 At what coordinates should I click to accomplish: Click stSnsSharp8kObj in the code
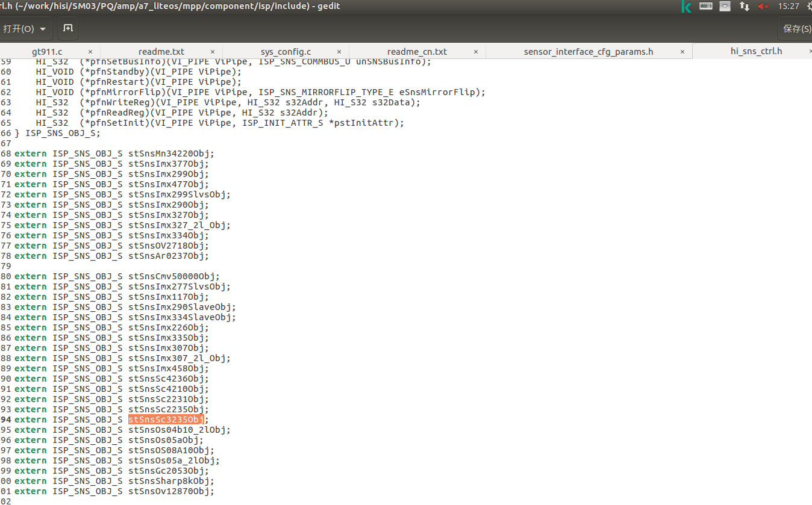coord(169,481)
